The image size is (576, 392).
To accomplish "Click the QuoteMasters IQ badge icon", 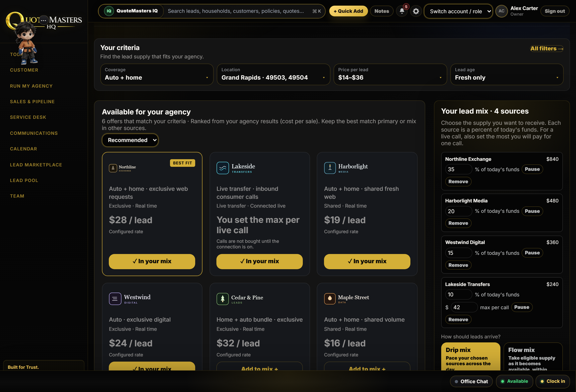I will pos(109,11).
